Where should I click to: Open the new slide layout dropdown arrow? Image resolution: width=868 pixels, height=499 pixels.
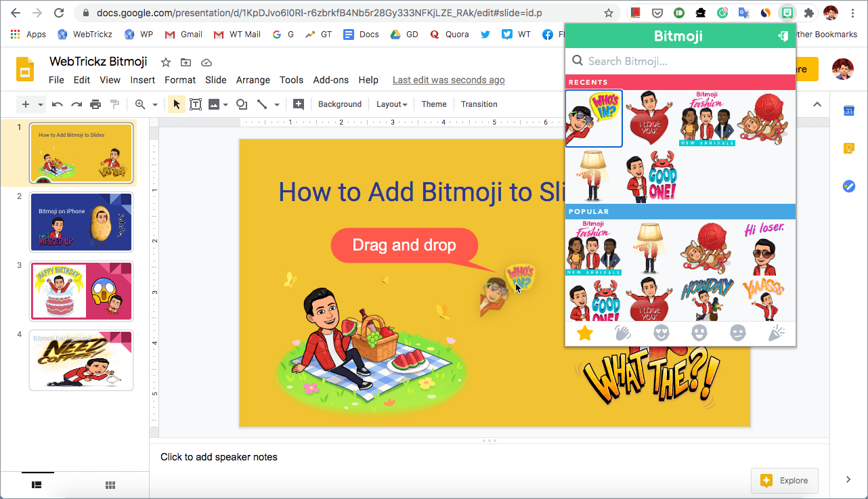coord(41,105)
